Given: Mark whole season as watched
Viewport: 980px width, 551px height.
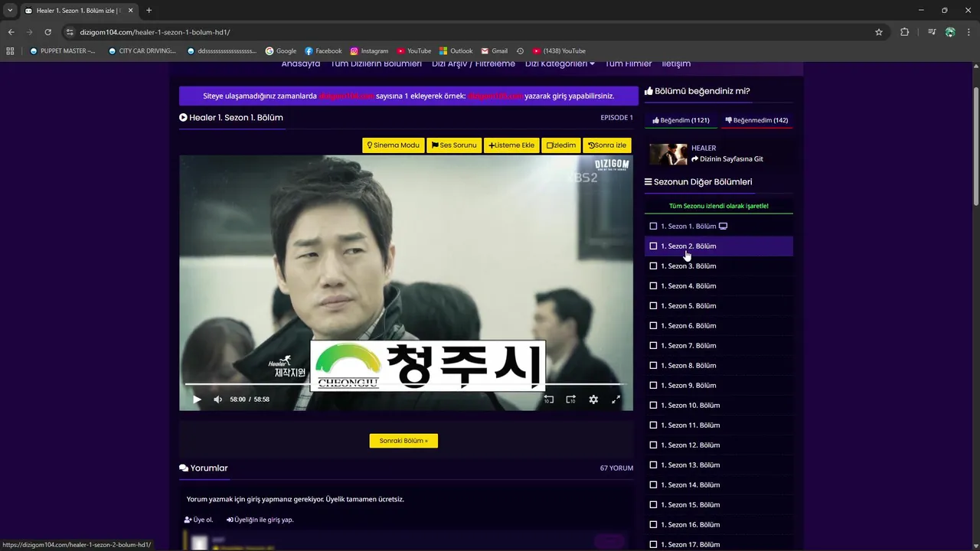Looking at the screenshot, I should pyautogui.click(x=719, y=206).
